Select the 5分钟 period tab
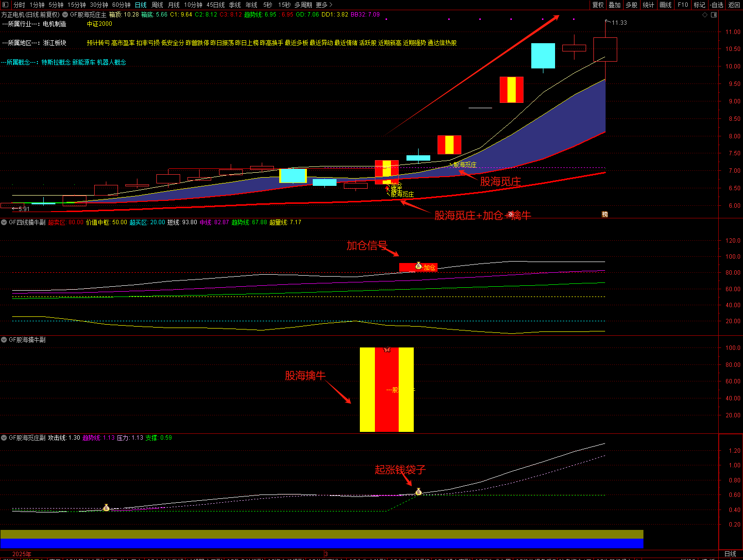Viewport: 743px width, 560px height. [56, 5]
